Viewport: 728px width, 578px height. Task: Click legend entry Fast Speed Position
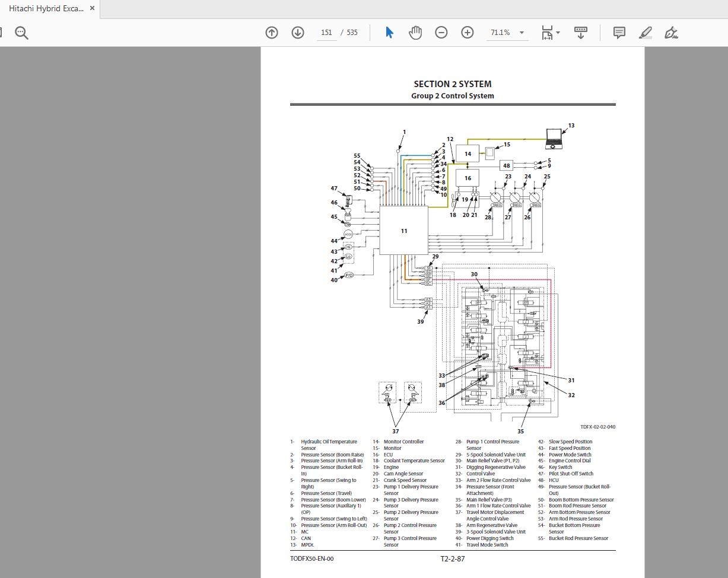click(570, 448)
